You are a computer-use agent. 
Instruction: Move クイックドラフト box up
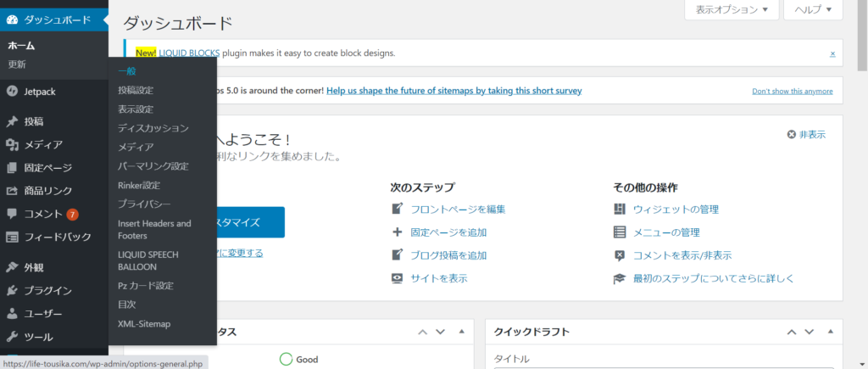coord(792,332)
